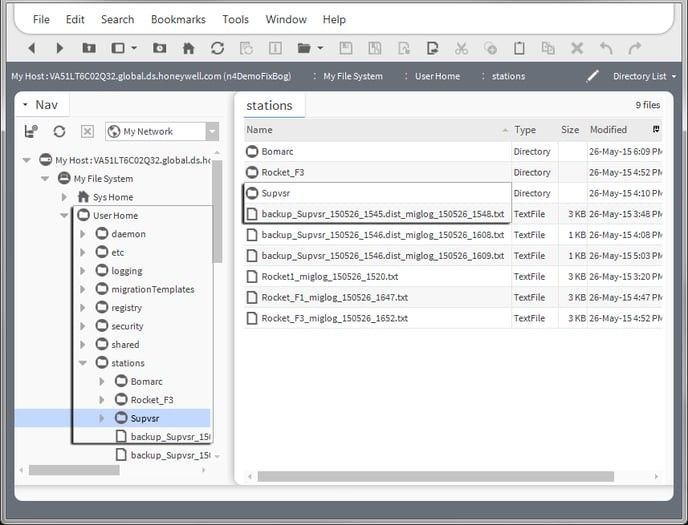Click the Cut scissors icon
This screenshot has height=525, width=688.
(x=461, y=48)
